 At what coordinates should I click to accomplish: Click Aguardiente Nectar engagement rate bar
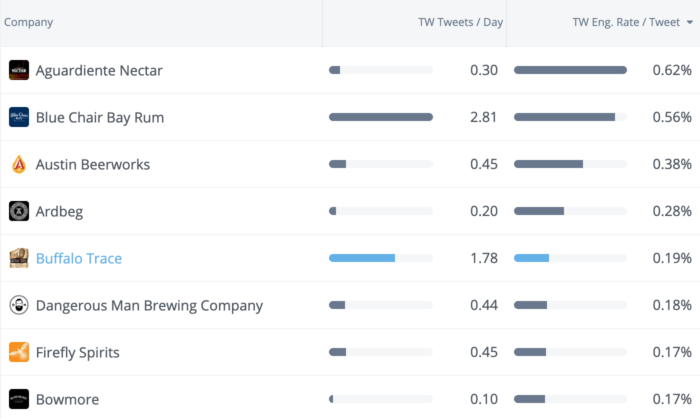(x=570, y=70)
